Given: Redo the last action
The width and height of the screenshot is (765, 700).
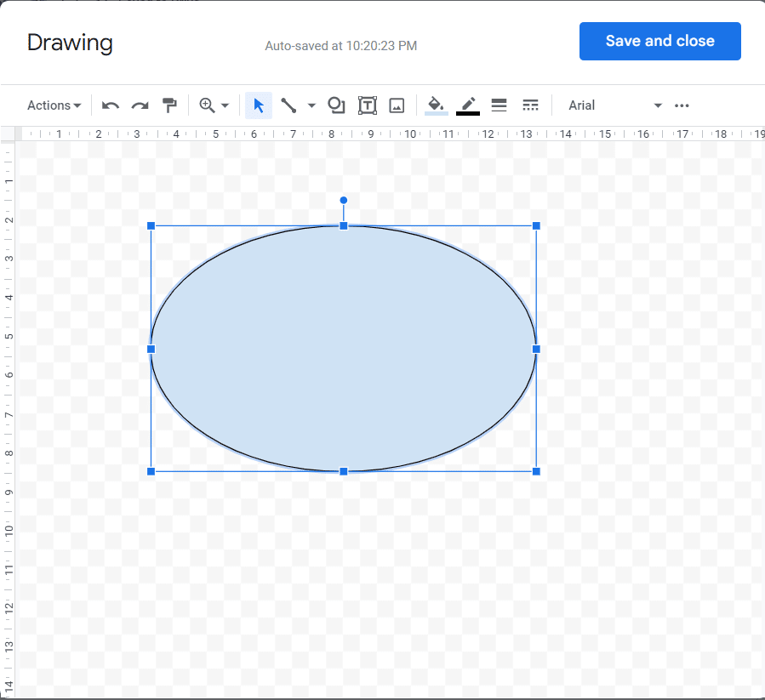Looking at the screenshot, I should [x=140, y=105].
